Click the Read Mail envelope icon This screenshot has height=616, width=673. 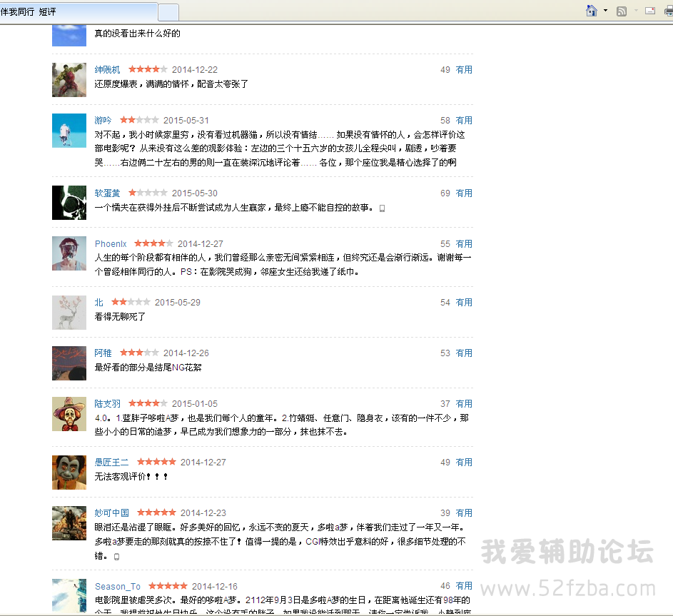tap(650, 11)
